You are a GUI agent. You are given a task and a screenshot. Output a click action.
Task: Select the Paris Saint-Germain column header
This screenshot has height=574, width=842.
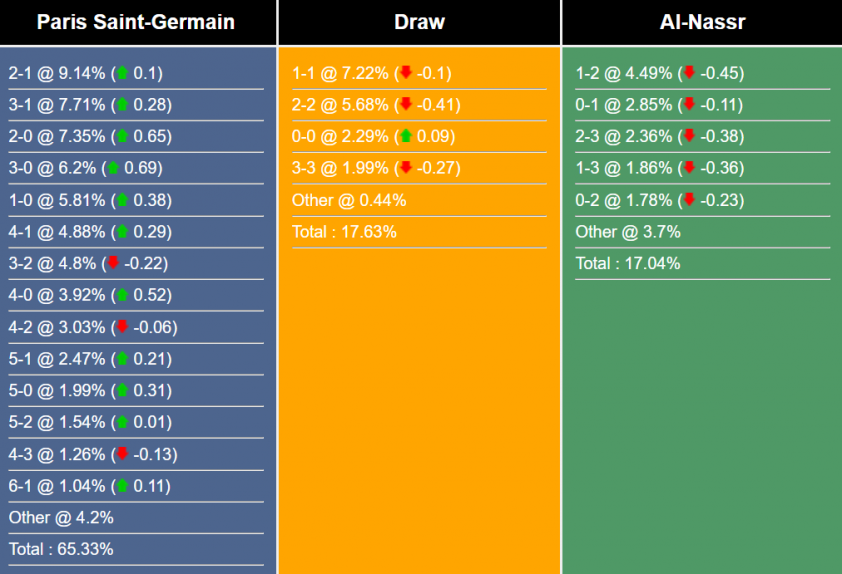click(x=136, y=22)
